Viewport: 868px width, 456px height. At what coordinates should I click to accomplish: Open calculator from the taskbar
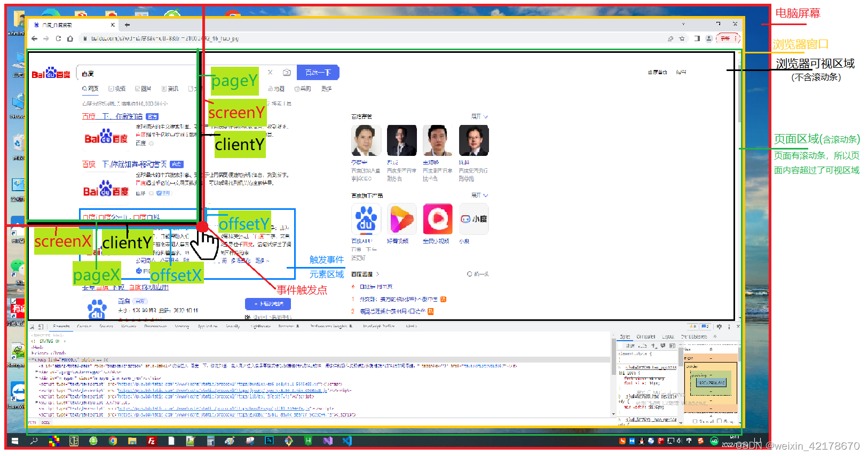click(210, 441)
